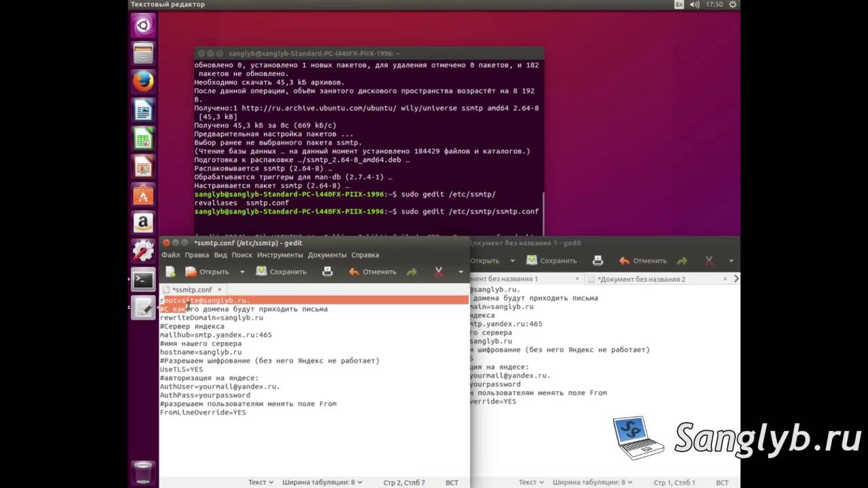Expand recent files arrow in background gedit
868x488 pixels.
point(513,260)
